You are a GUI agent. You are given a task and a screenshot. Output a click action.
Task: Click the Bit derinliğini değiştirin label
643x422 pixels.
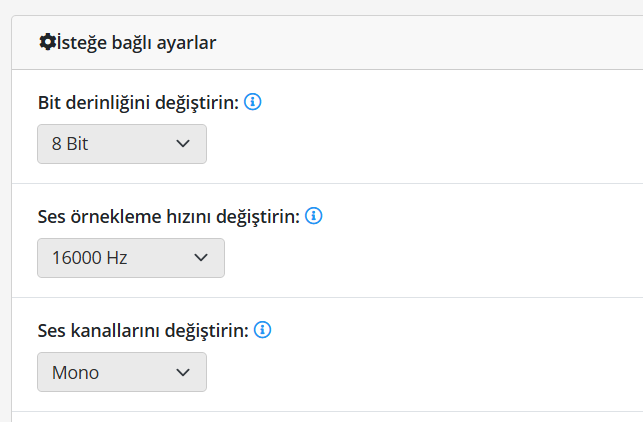(138, 102)
